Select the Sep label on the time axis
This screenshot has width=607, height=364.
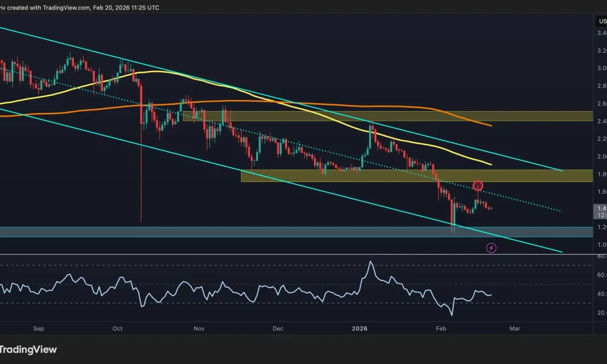pos(38,328)
